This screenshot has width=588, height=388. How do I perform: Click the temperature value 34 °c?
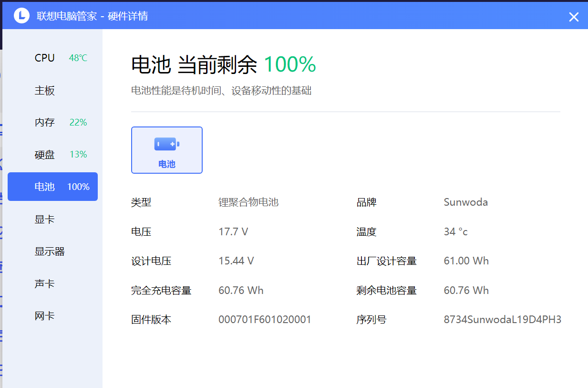pos(456,231)
